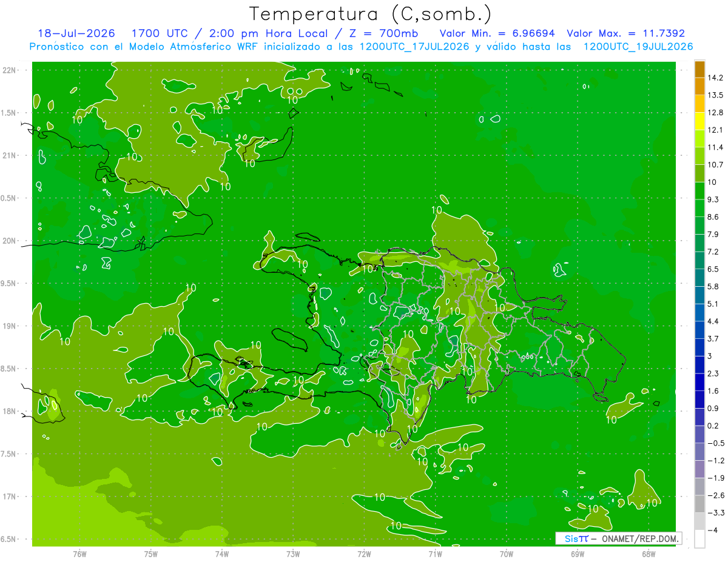Viewport: 728px width, 562px height.
Task: Click the "72W" longitude axis label
Action: pyautogui.click(x=364, y=554)
